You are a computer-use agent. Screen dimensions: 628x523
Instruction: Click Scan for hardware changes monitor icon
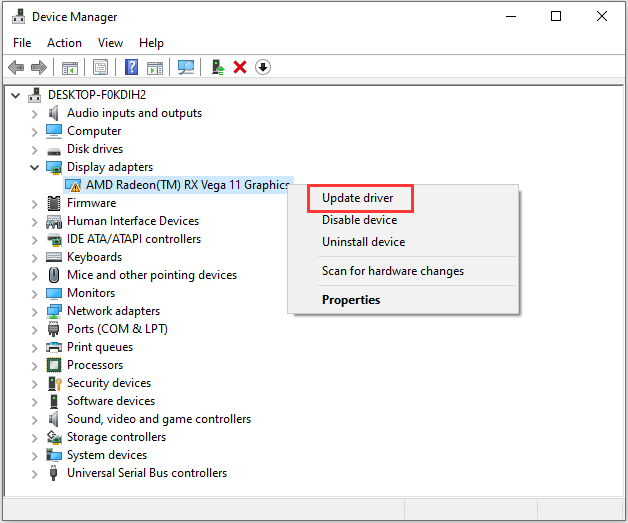186,67
